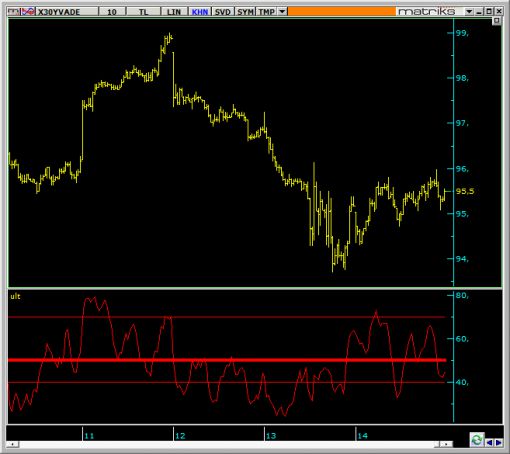This screenshot has width=510, height=454.
Task: Select the SYM toolbar item
Action: [x=245, y=12]
